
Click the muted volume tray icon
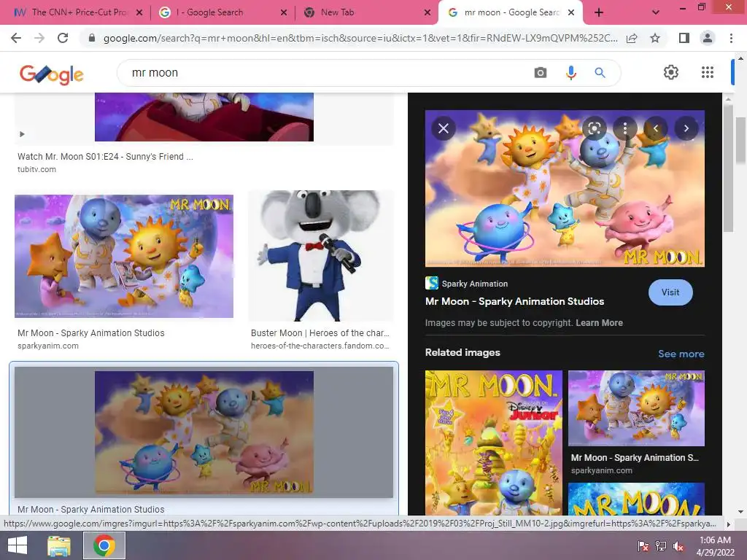(x=678, y=546)
